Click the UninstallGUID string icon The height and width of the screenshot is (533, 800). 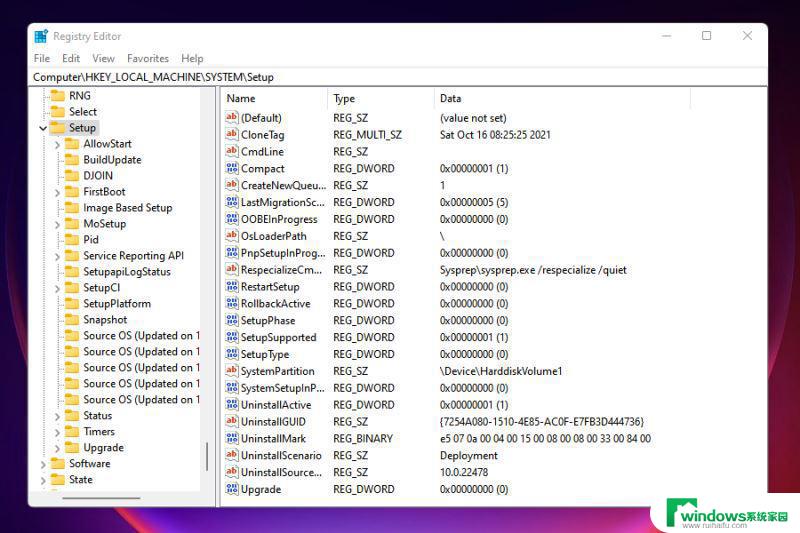[232, 421]
